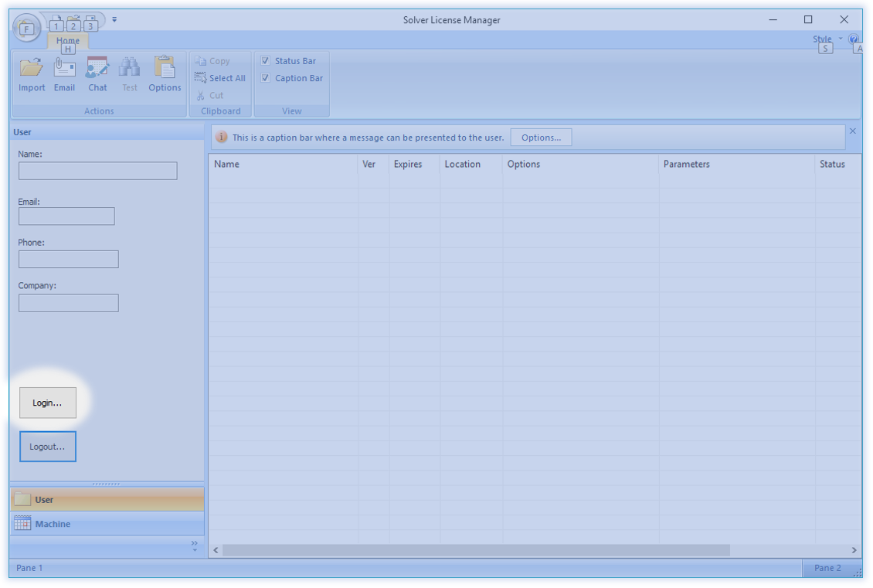Image resolution: width=873 pixels, height=588 pixels.
Task: Toggle the Status Bar checkbox
Action: [266, 61]
